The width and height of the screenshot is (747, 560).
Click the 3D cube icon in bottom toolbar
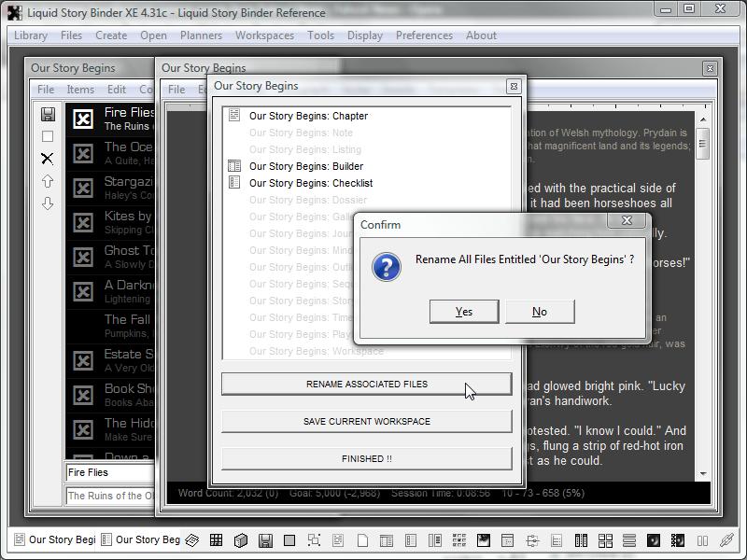[x=240, y=540]
